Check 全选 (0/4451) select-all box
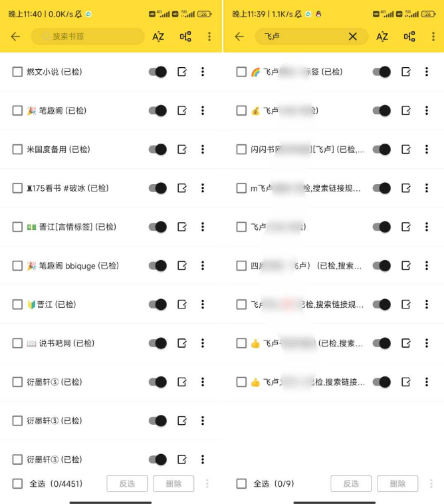 [x=17, y=483]
